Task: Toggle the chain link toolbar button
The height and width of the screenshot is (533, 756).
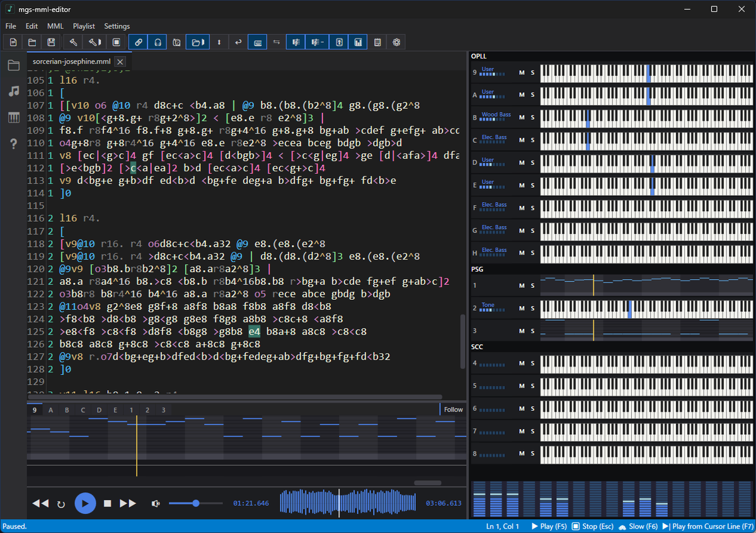Action: pos(139,42)
